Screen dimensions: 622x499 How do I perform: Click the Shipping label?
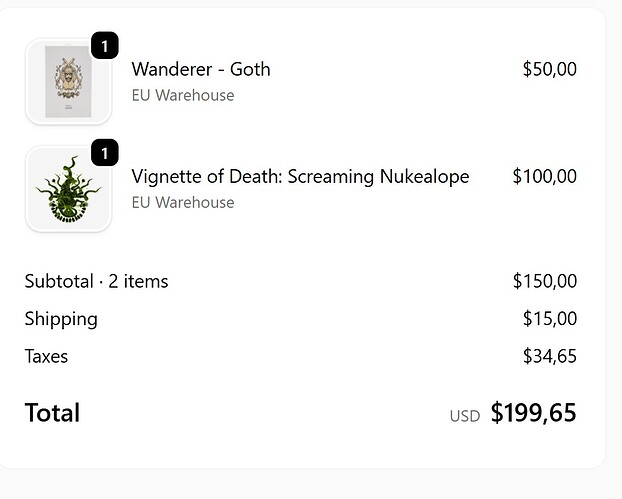tap(61, 319)
